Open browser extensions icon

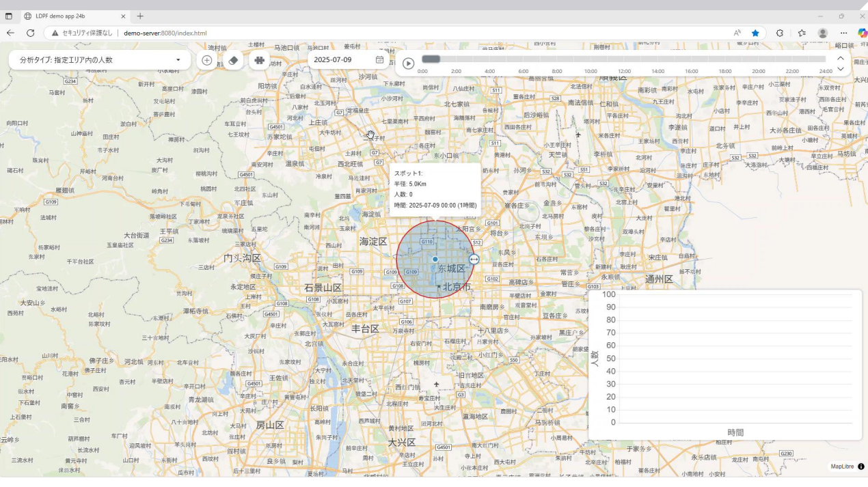point(780,33)
